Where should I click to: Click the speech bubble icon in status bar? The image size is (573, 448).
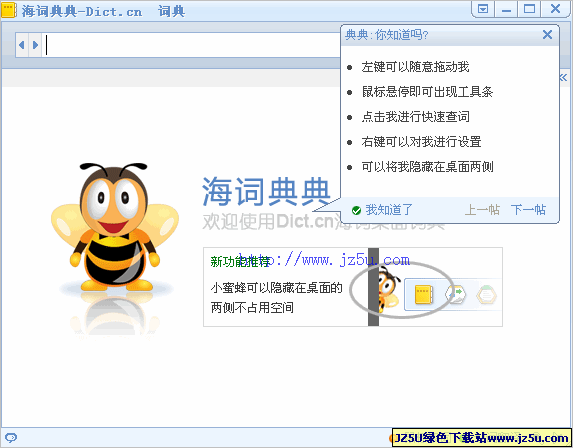click(11, 437)
